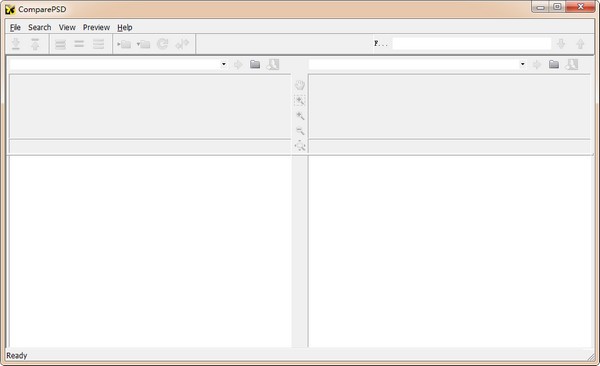Open the Preview menu

96,27
